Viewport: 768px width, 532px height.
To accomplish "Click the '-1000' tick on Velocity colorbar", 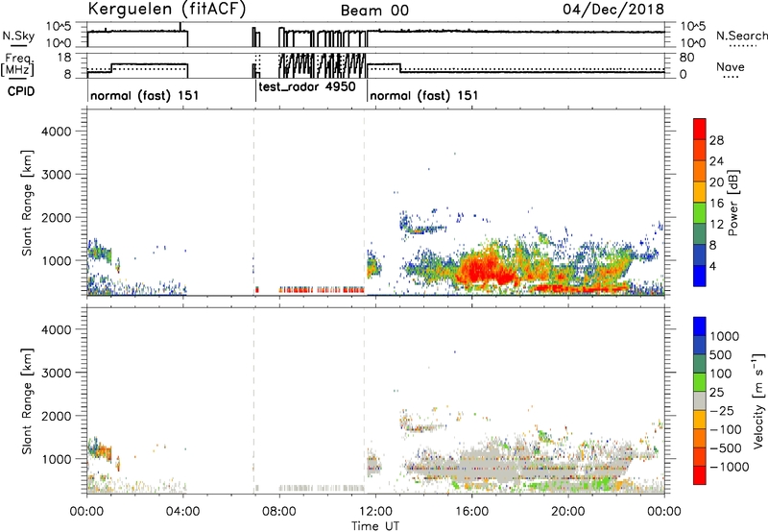I will pyautogui.click(x=730, y=467).
